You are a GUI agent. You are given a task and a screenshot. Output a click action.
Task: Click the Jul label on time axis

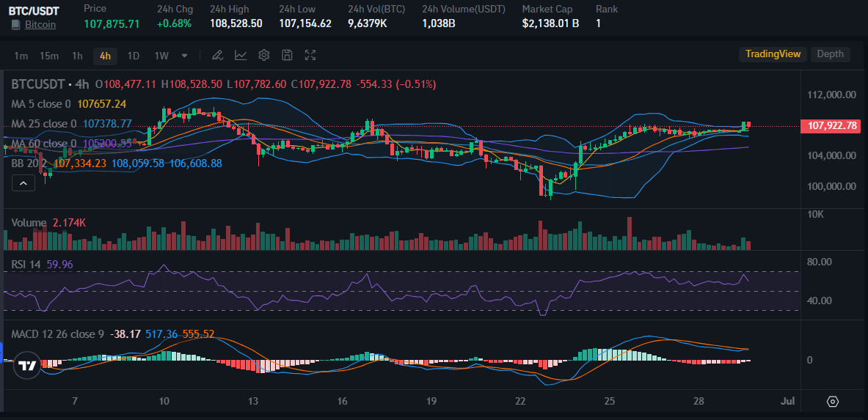tap(787, 401)
